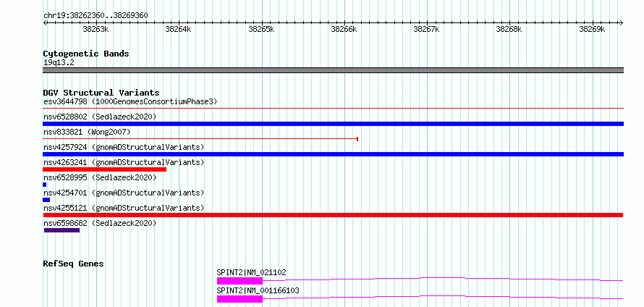Click the RefSeq Genes track title

[73, 264]
